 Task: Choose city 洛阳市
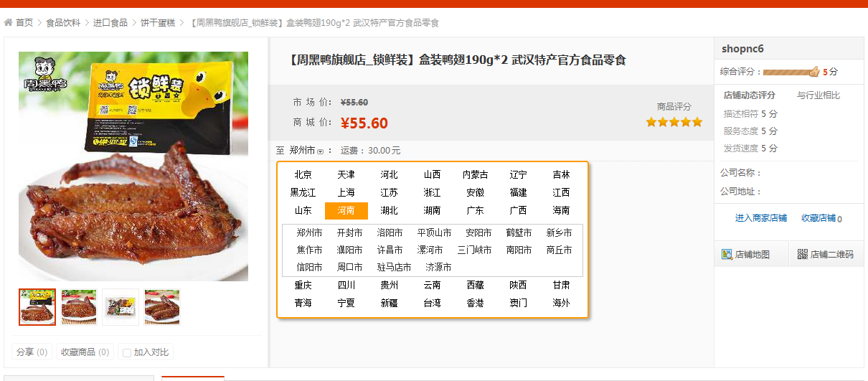click(390, 232)
